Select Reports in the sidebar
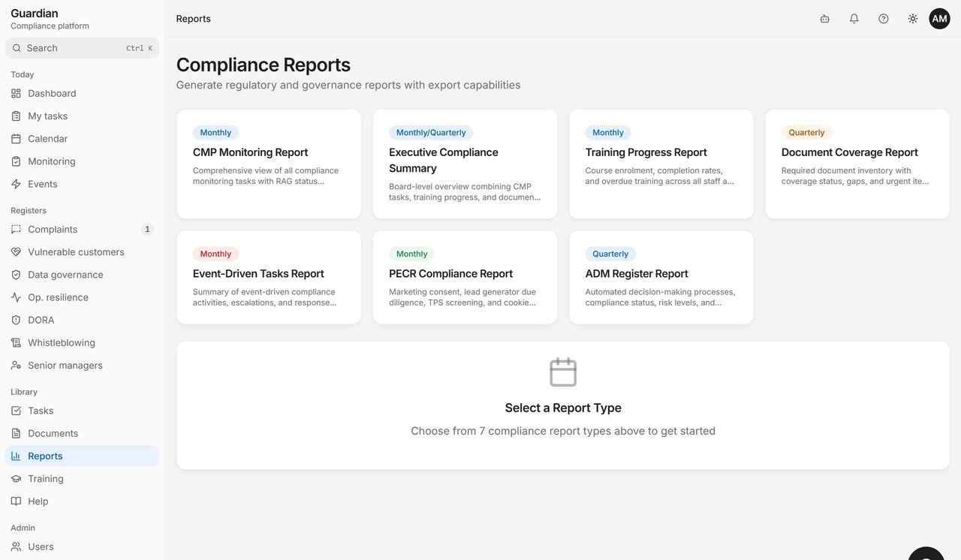The width and height of the screenshot is (961, 560). (83, 456)
